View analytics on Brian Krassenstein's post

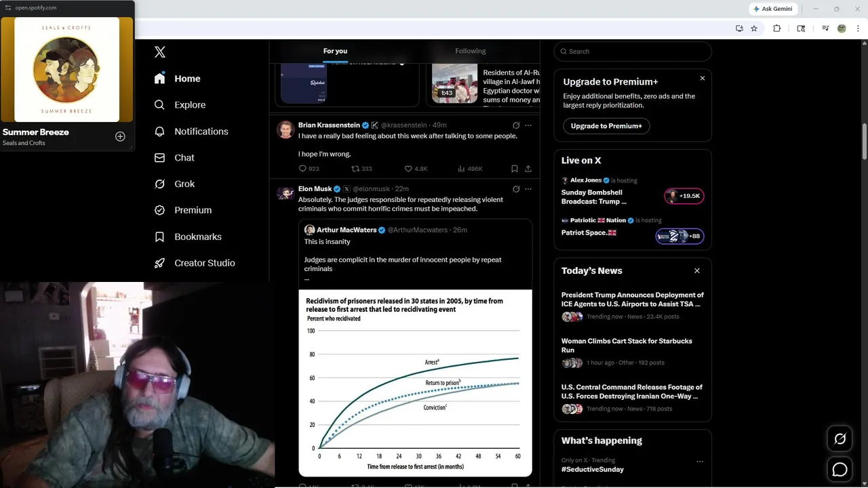470,169
